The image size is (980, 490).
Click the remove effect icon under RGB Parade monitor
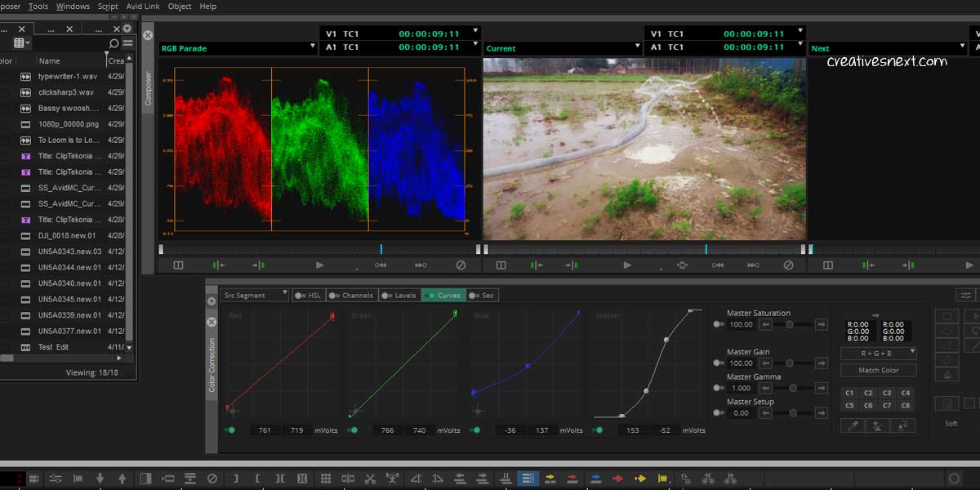[x=461, y=265]
